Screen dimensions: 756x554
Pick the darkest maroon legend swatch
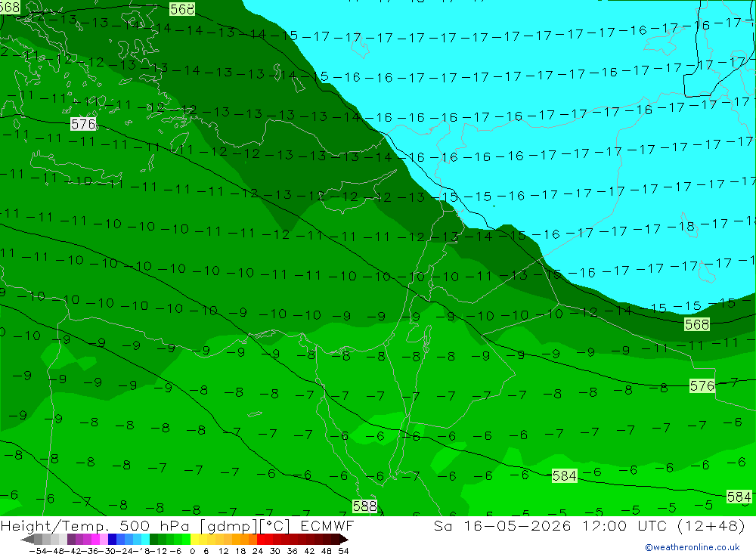click(x=336, y=539)
